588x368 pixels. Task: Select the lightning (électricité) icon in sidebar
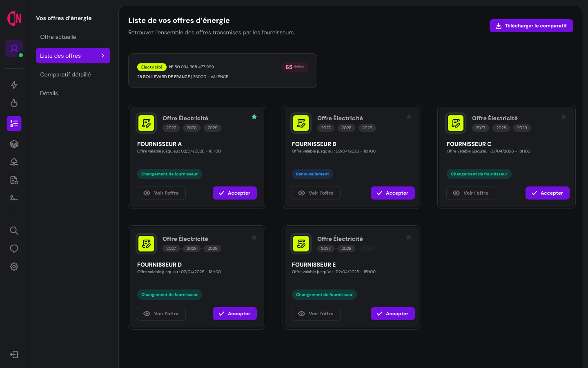tap(14, 85)
